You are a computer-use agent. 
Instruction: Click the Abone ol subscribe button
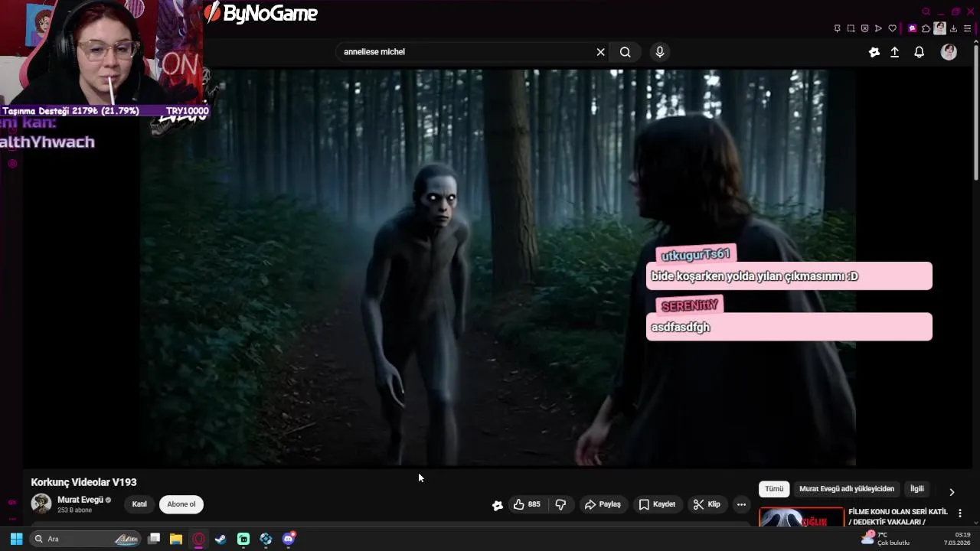181,504
